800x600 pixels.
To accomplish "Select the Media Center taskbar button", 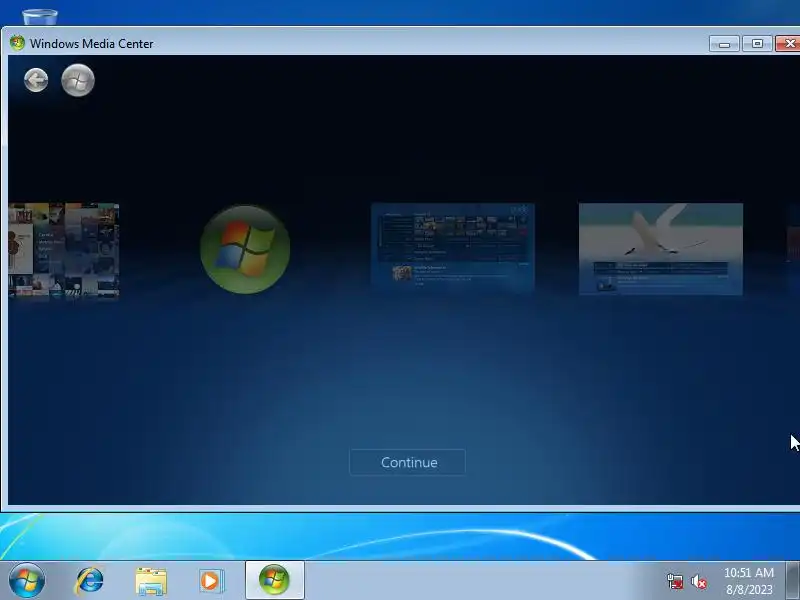I will (274, 580).
